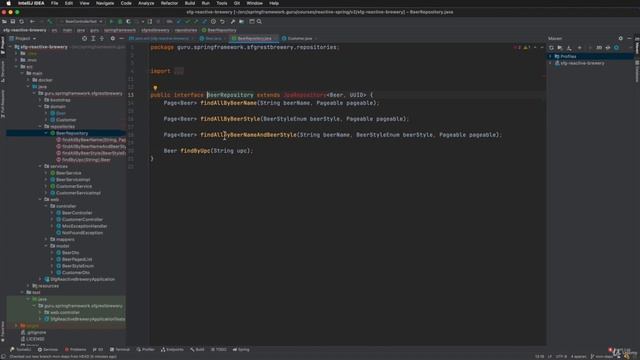This screenshot has height=360, width=640.
Task: Click the repositories breadcrumb
Action: (186, 30)
